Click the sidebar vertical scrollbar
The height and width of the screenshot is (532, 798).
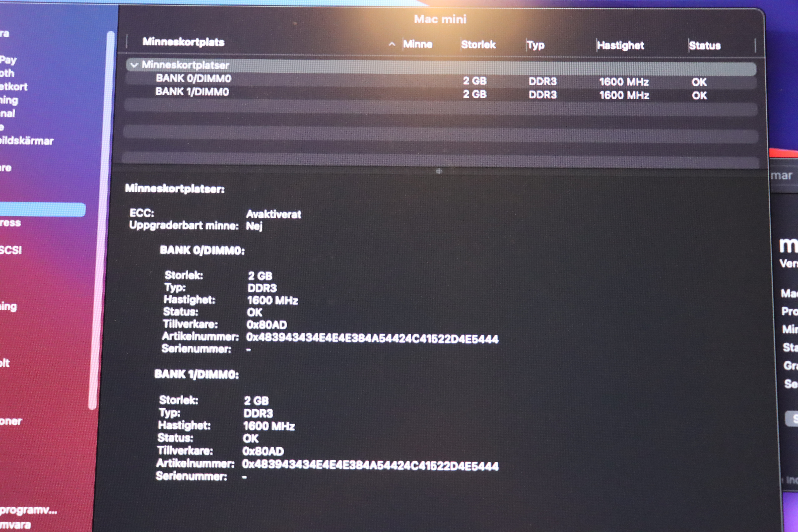click(x=102, y=221)
